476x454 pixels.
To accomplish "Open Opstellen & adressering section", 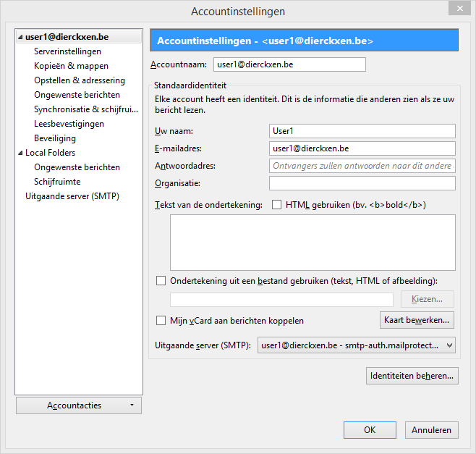I will coord(80,80).
